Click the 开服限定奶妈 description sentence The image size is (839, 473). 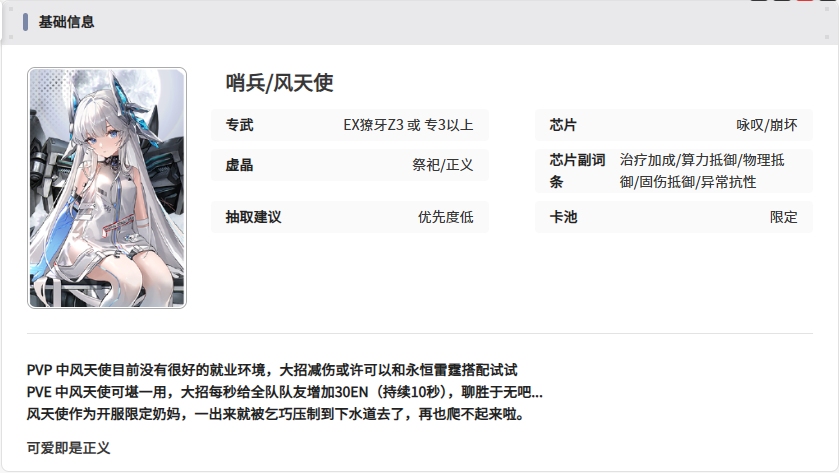275,413
